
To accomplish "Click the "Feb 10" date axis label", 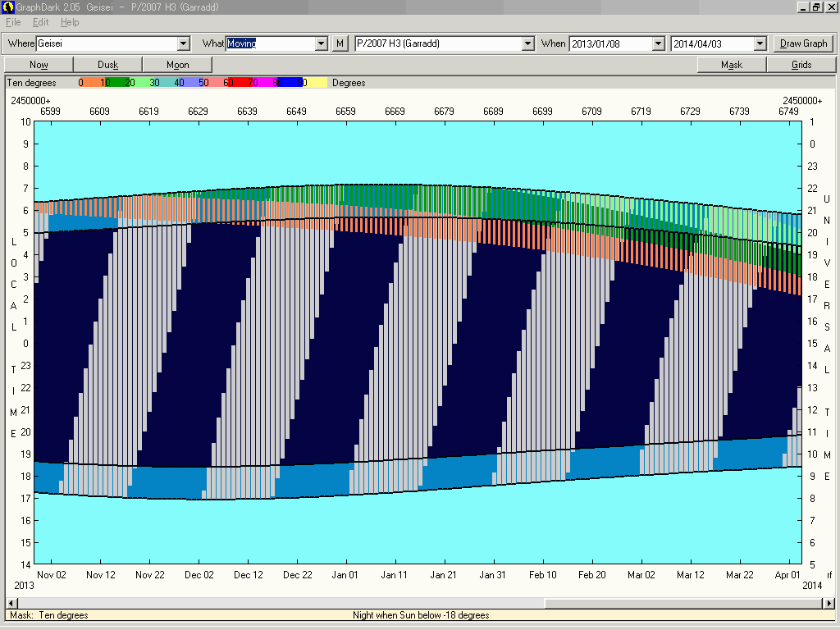I will 543,575.
